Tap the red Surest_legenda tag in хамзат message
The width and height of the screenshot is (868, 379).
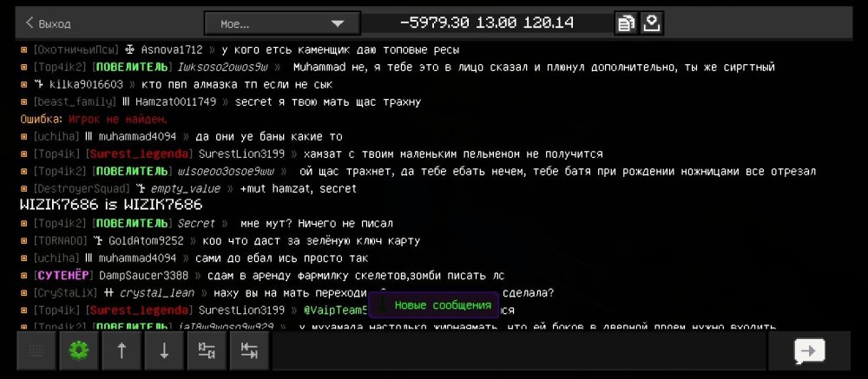point(140,154)
